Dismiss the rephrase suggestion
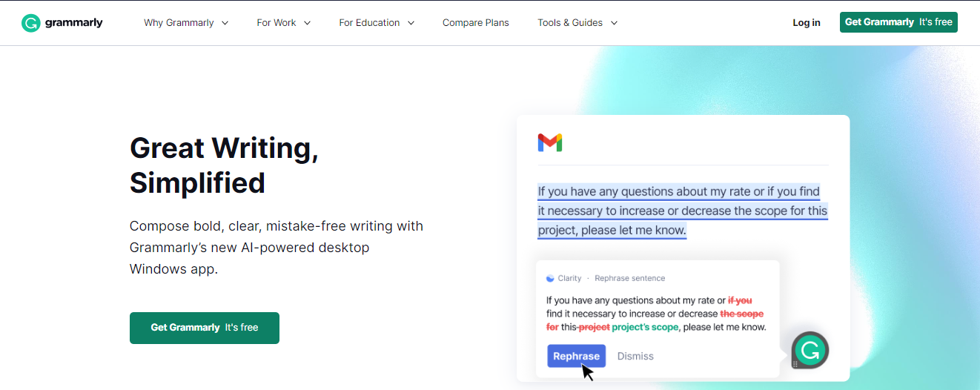 (x=635, y=357)
